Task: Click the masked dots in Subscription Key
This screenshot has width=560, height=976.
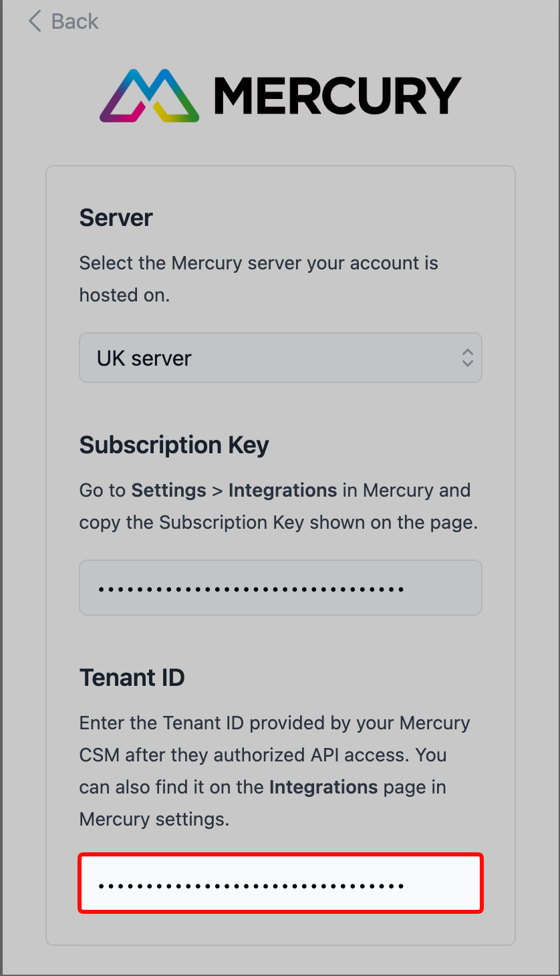Action: click(x=251, y=589)
